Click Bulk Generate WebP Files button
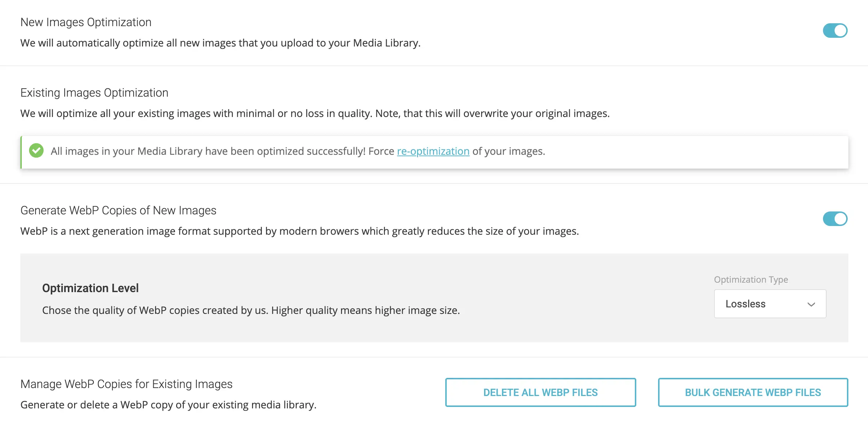The height and width of the screenshot is (436, 868). click(753, 392)
